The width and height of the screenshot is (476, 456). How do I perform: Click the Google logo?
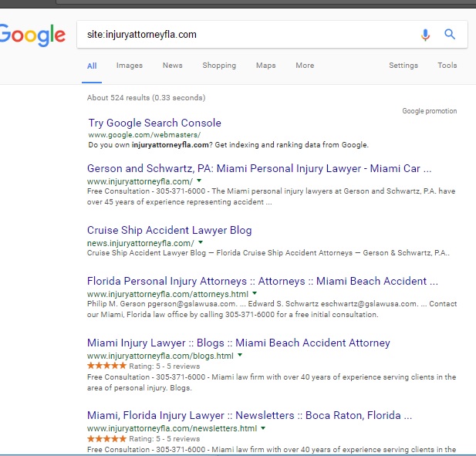32,35
